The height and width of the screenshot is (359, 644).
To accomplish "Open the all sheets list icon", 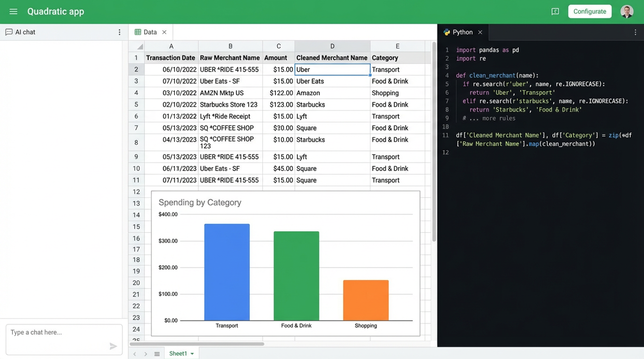I will pos(157,354).
